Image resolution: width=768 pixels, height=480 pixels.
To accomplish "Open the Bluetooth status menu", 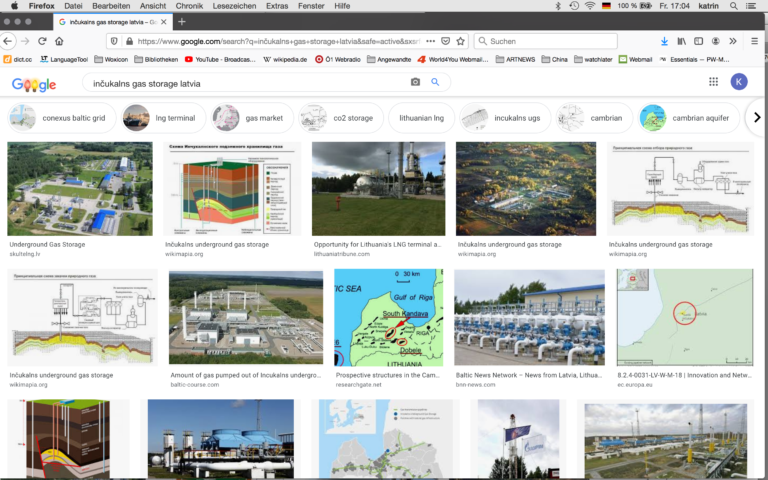I will [x=558, y=6].
